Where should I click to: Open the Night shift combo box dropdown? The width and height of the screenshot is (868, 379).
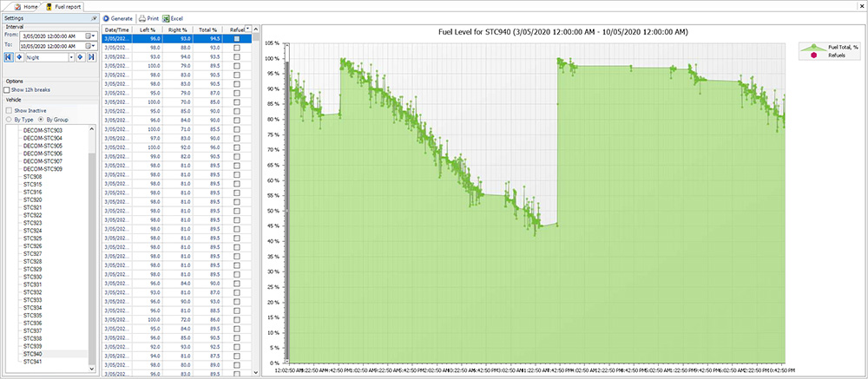pos(71,57)
